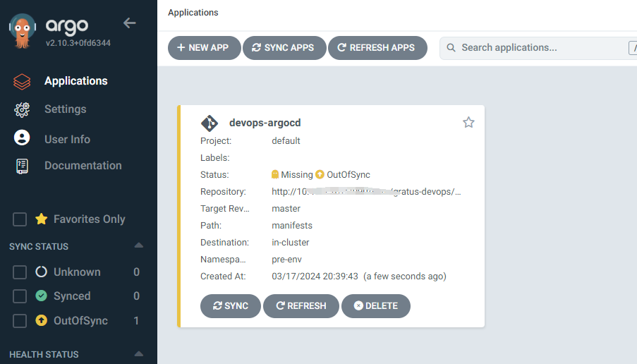Tick the OutOfSync filter checkbox
The height and width of the screenshot is (364, 637).
(20, 321)
